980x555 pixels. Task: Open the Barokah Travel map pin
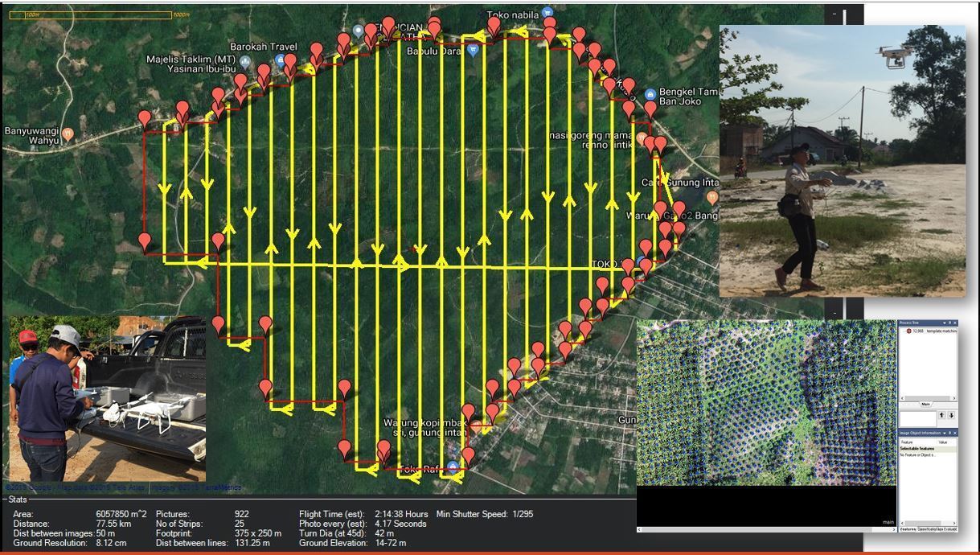(280, 60)
